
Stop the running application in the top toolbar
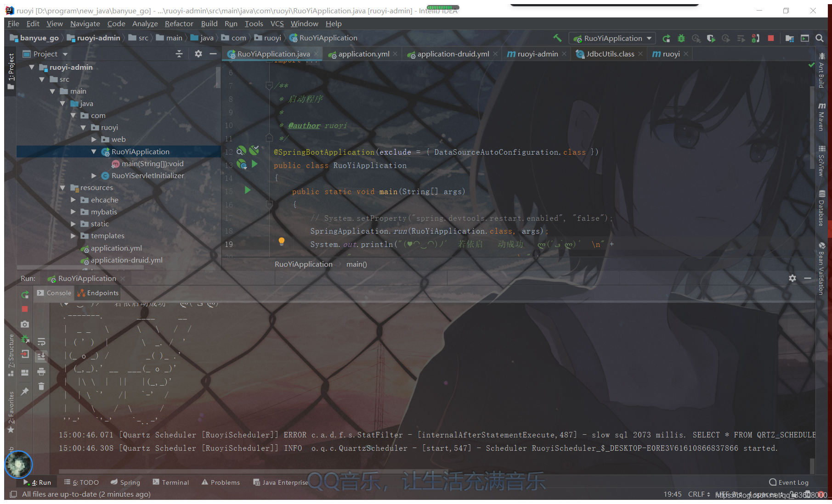[771, 38]
